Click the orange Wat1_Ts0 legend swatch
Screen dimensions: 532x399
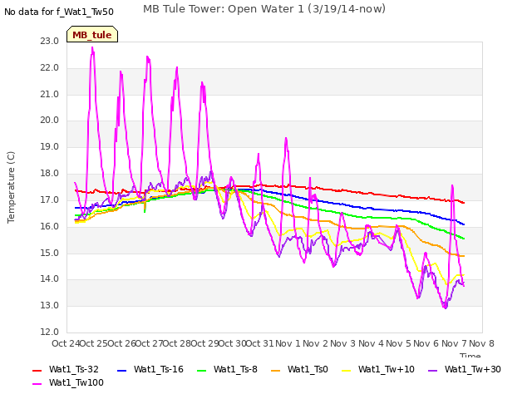[275, 371]
